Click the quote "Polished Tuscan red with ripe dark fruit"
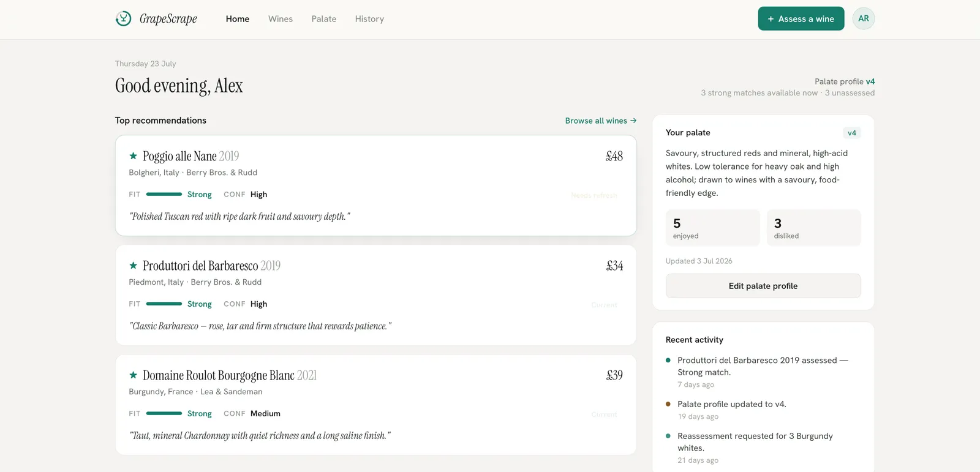980x472 pixels. [239, 216]
